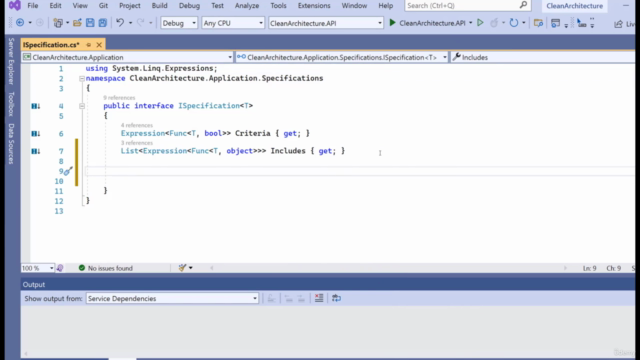Open the Tools menu
Viewport: 640px width, 360px height.
[278, 6]
